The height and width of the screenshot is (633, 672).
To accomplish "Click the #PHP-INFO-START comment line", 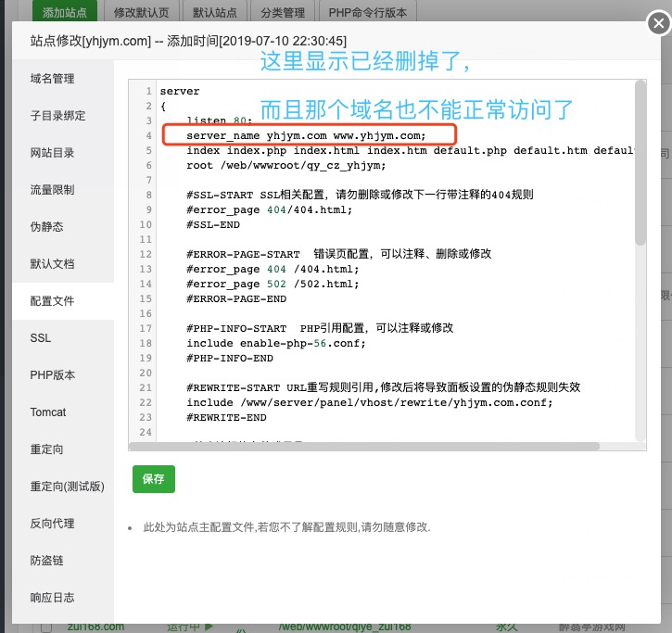I will tap(320, 328).
